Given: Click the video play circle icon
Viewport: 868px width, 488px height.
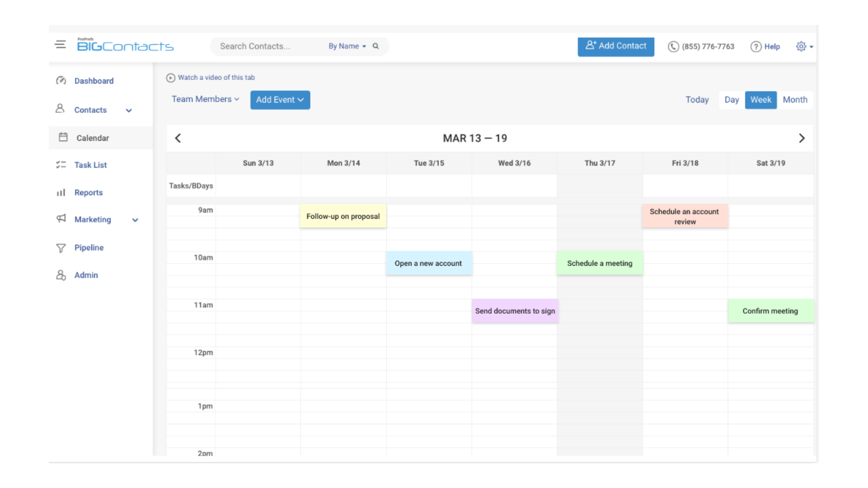Looking at the screenshot, I should click(170, 78).
